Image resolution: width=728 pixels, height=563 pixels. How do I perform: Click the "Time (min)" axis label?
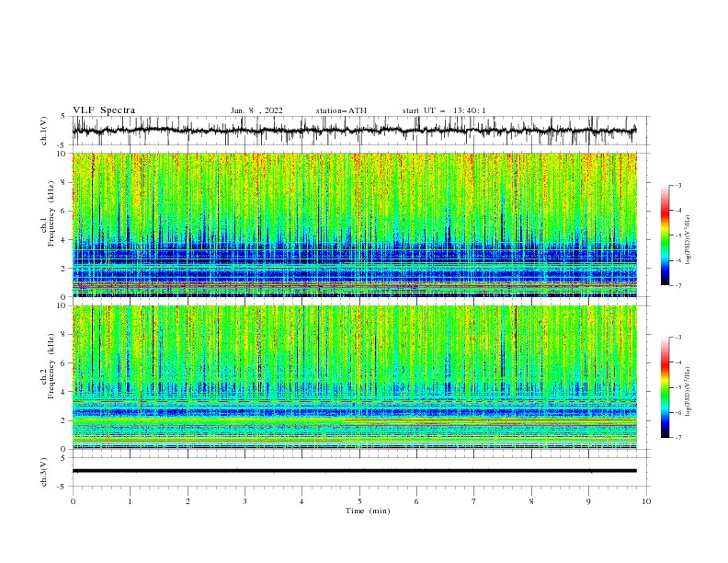pos(368,511)
